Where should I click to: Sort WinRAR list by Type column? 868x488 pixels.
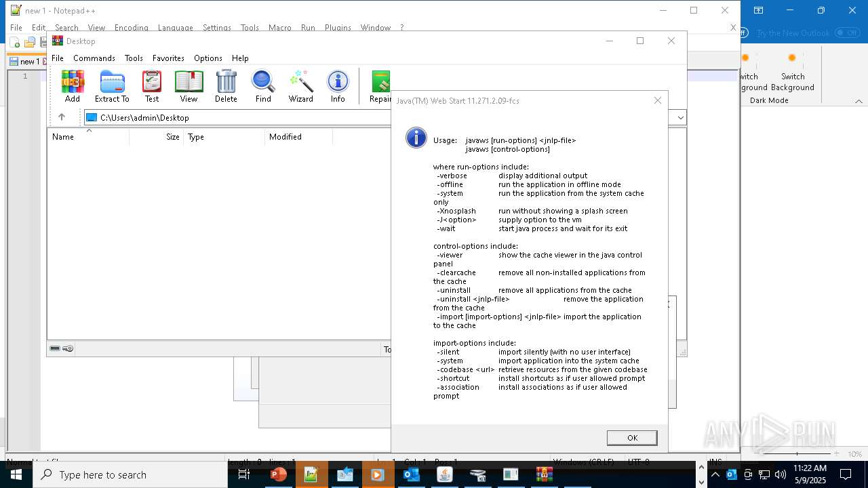224,136
